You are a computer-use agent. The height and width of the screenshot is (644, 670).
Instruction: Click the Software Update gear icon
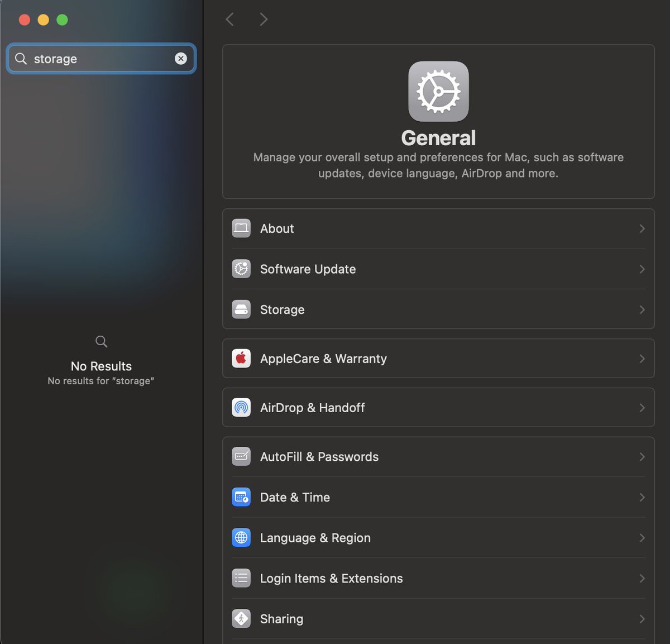[x=241, y=269]
